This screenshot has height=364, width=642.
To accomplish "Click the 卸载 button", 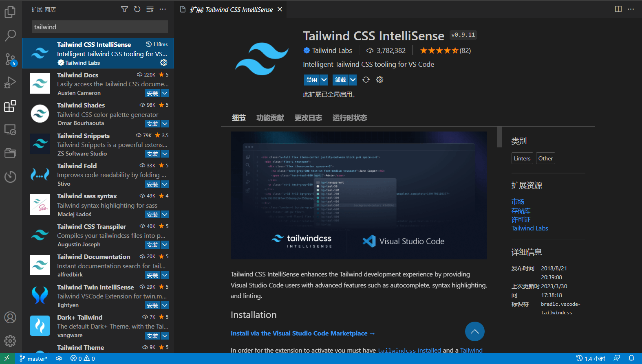I will (341, 80).
